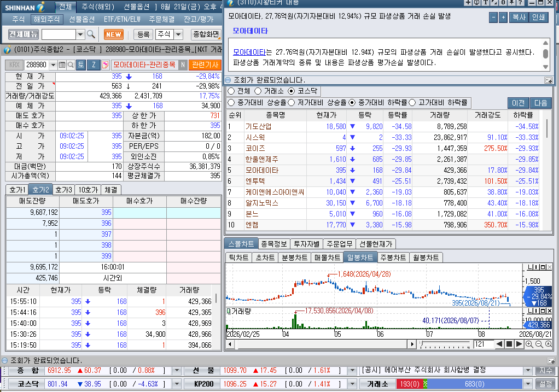Click the 토 button next to the stock code
The image size is (559, 392).
coord(81,65)
